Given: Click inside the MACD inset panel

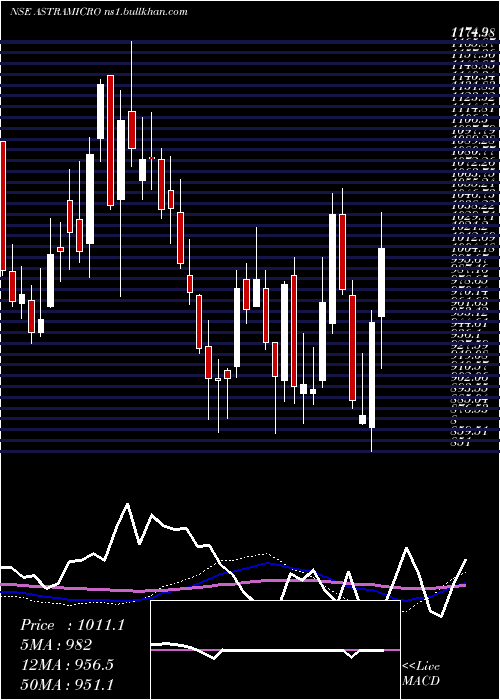Looking at the screenshot, I should 275,650.
